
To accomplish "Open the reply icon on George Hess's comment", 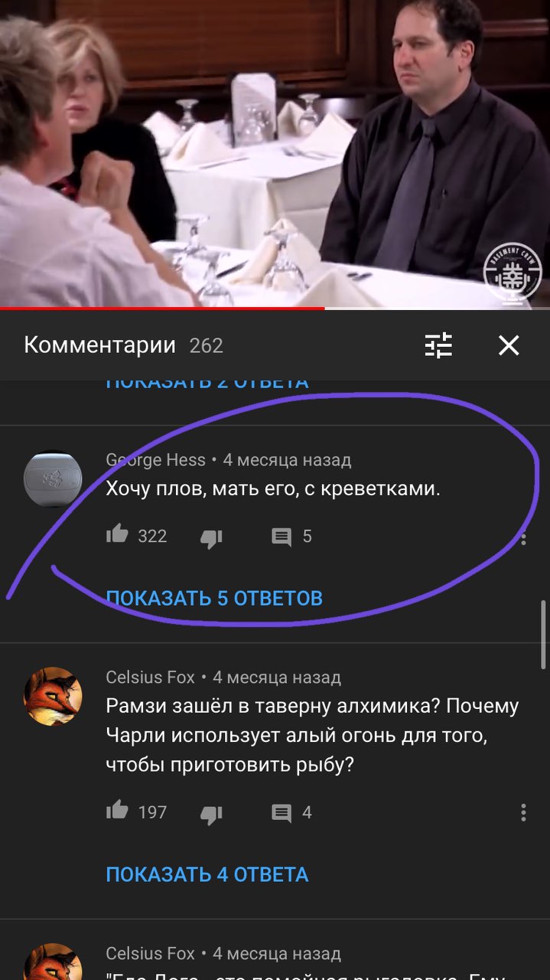I will tap(282, 537).
